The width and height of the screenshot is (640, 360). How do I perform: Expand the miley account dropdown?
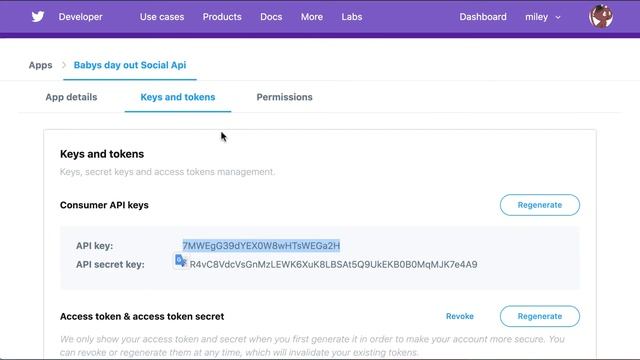click(543, 17)
